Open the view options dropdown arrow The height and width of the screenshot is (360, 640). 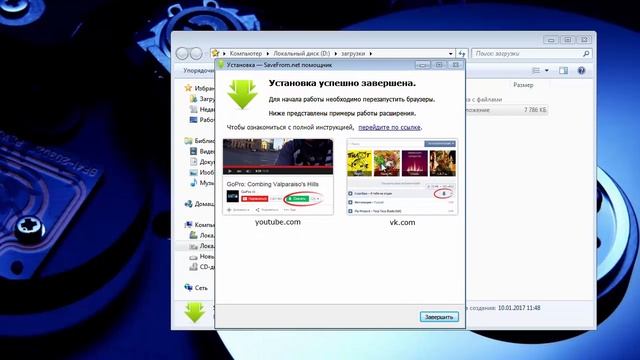pos(547,71)
